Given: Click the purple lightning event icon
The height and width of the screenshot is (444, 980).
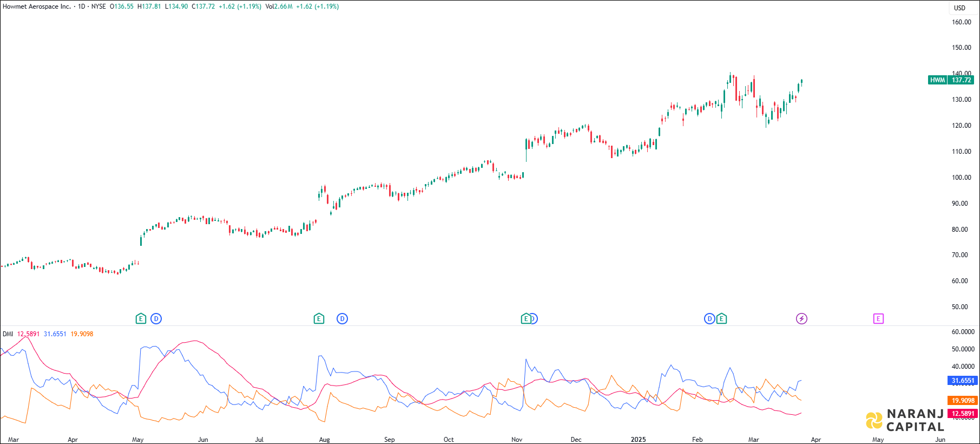Looking at the screenshot, I should [801, 318].
